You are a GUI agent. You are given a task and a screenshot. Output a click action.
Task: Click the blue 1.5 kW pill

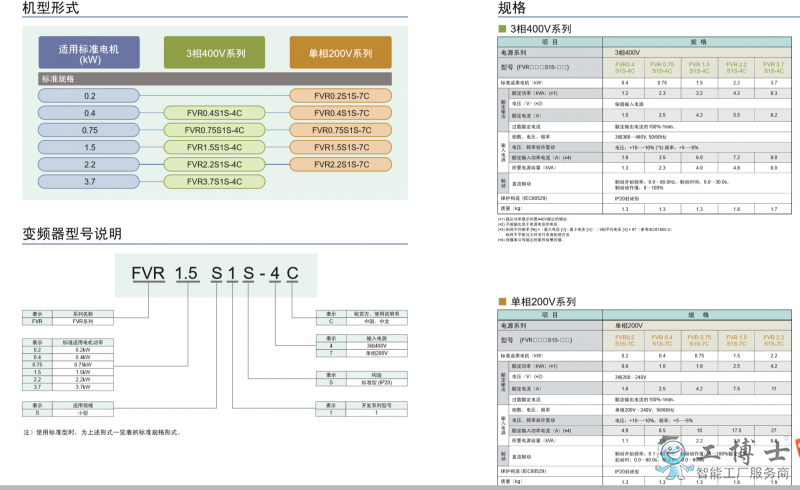pos(89,147)
